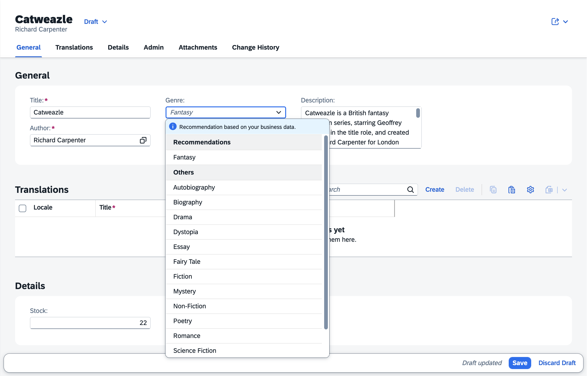Open Author value help icon
This screenshot has width=588, height=376.
[143, 140]
